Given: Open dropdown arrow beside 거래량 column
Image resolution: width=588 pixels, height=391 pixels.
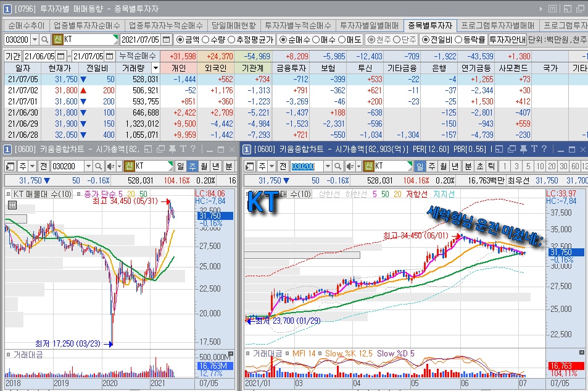Looking at the screenshot, I should [155, 68].
